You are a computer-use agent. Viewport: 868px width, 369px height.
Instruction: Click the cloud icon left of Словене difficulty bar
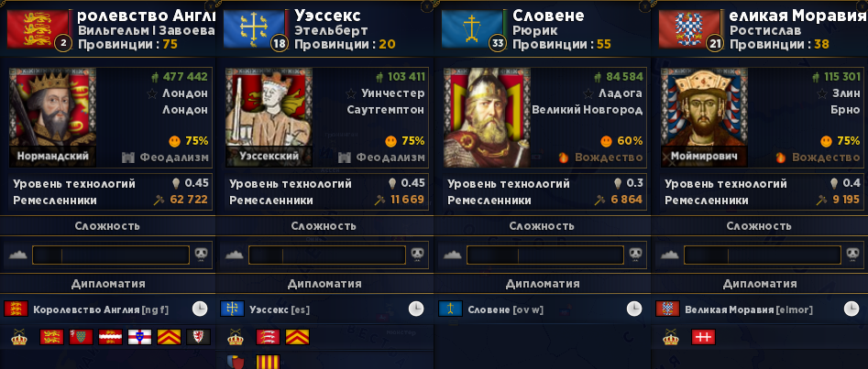(x=452, y=255)
